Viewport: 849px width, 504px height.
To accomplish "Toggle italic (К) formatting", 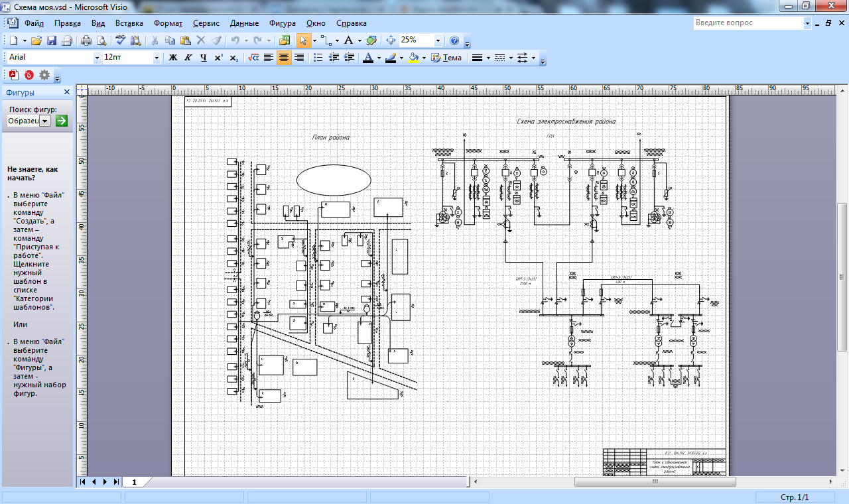I will [x=188, y=58].
